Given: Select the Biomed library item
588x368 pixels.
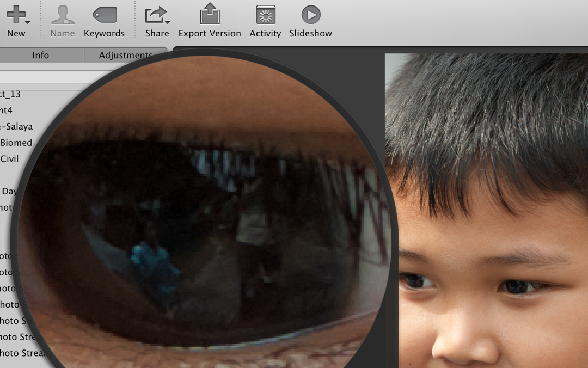Looking at the screenshot, I should pos(16,143).
